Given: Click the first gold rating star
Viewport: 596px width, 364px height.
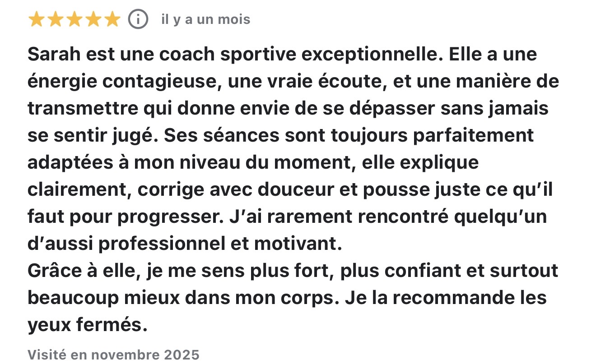Looking at the screenshot, I should click(x=37, y=20).
